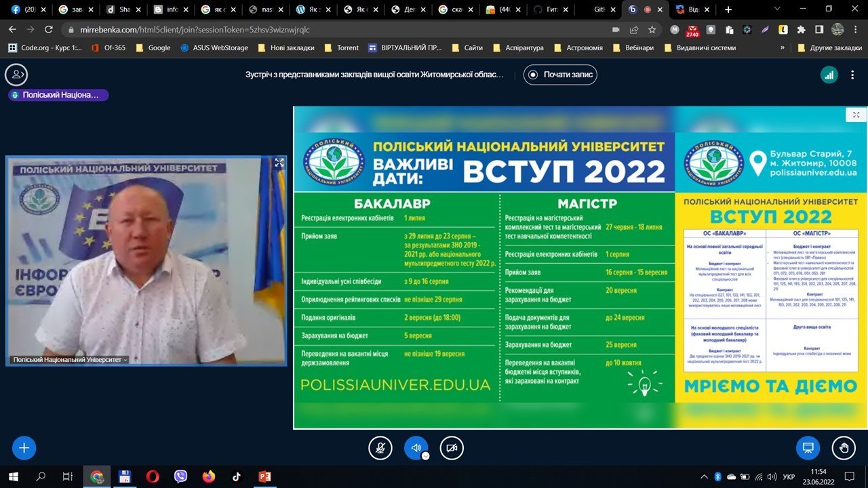Image resolution: width=868 pixels, height=488 pixels.
Task: Open the connection status indicator
Action: [x=829, y=75]
